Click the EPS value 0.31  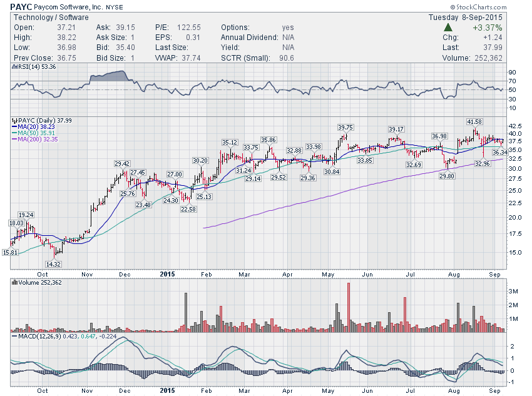[x=193, y=38]
